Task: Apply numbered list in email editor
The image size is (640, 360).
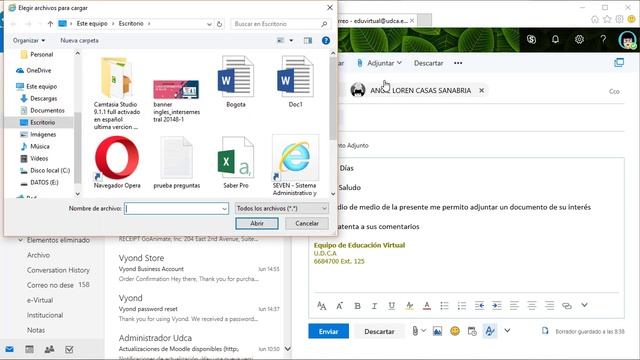Action: pyautogui.click(x=462, y=306)
